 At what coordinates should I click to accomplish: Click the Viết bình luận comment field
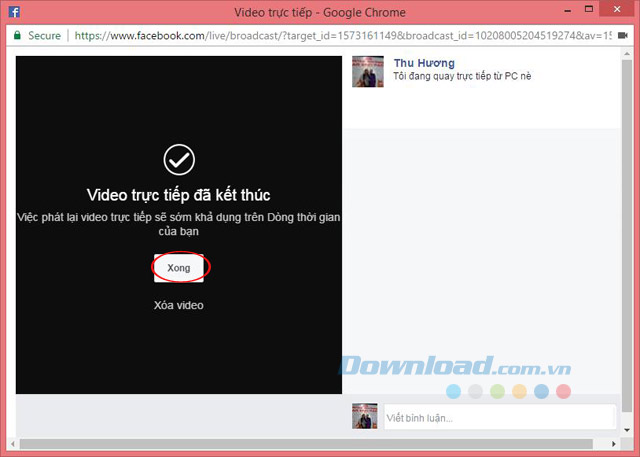click(x=500, y=417)
